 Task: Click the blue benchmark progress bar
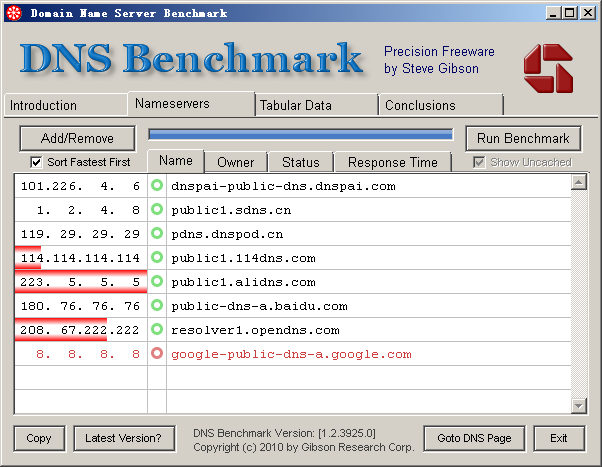point(301,134)
